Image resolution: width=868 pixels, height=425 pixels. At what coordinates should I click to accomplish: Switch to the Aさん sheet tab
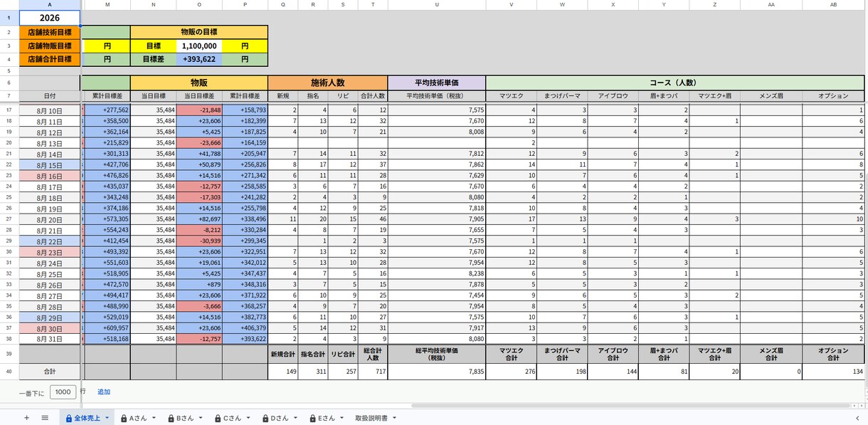tap(139, 418)
